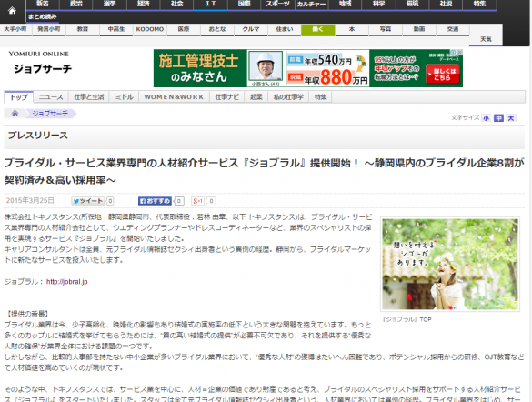Go to the クルマ channel

pos(251,29)
